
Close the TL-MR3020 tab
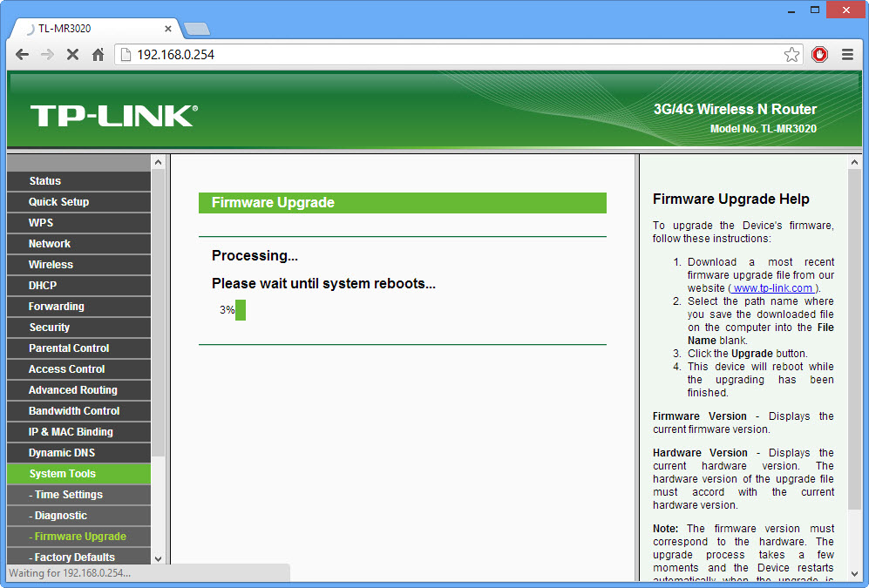tap(168, 28)
